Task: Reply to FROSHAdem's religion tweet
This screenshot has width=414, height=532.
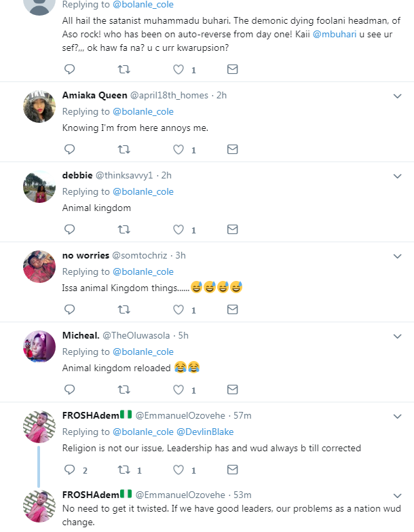Action: (69, 470)
